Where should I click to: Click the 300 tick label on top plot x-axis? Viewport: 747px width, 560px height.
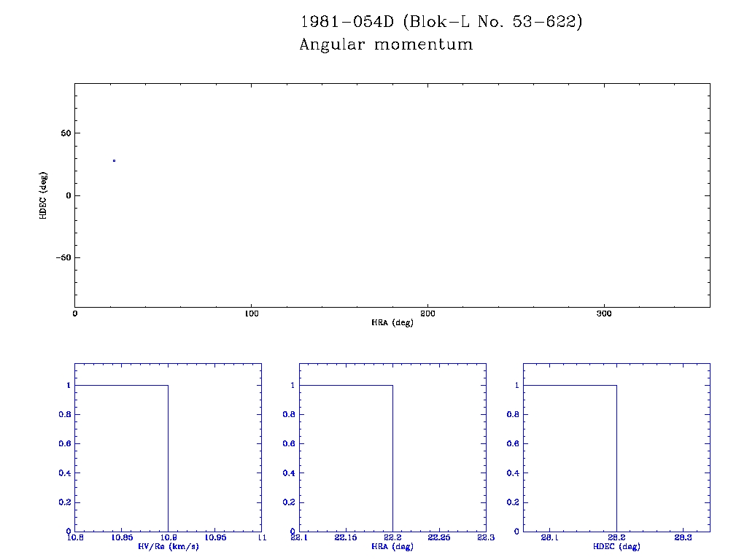(x=604, y=314)
